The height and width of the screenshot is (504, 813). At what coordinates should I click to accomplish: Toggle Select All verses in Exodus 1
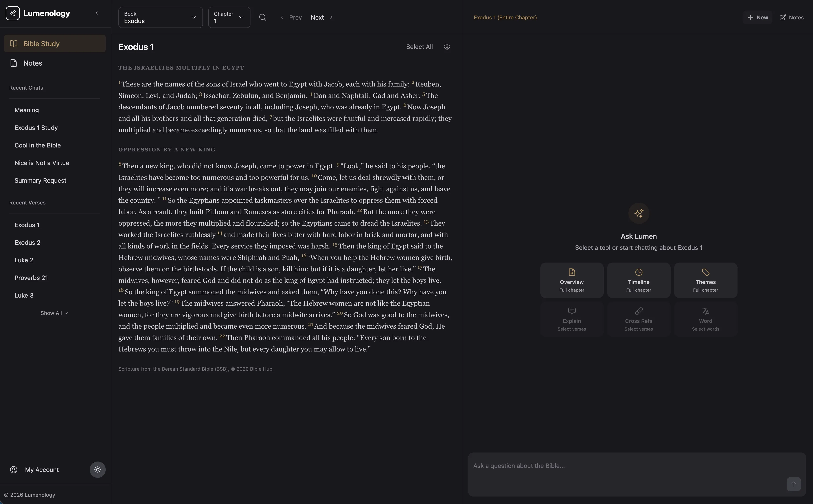click(419, 47)
